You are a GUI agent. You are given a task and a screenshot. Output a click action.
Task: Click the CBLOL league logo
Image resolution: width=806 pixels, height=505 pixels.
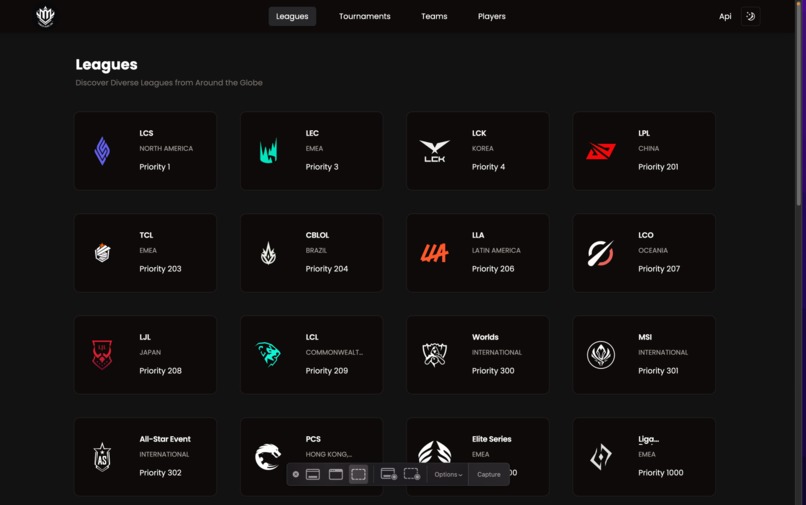pos(268,252)
